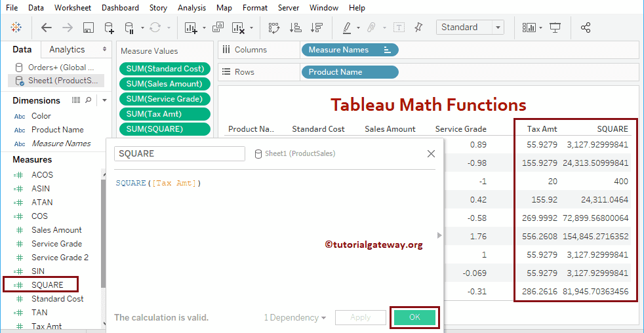
Task: Create a new worksheet
Action: [x=191, y=28]
